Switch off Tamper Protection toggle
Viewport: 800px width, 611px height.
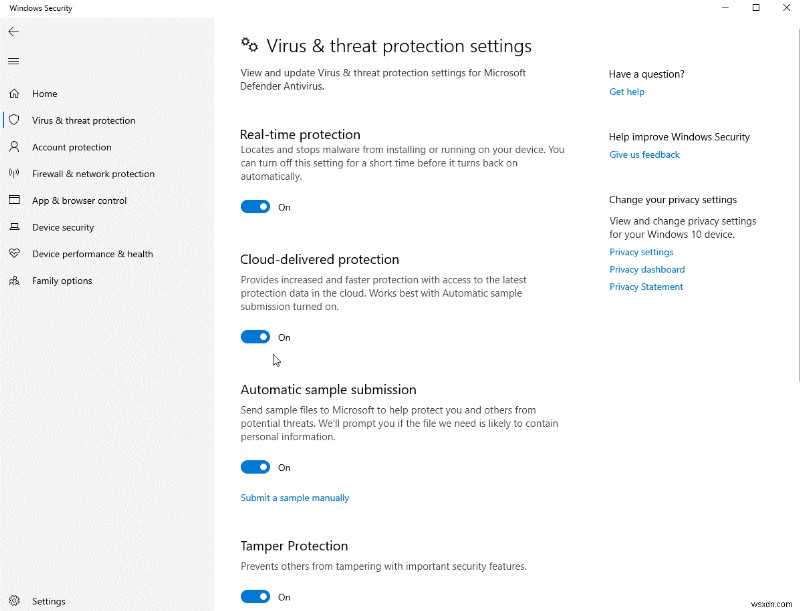256,597
